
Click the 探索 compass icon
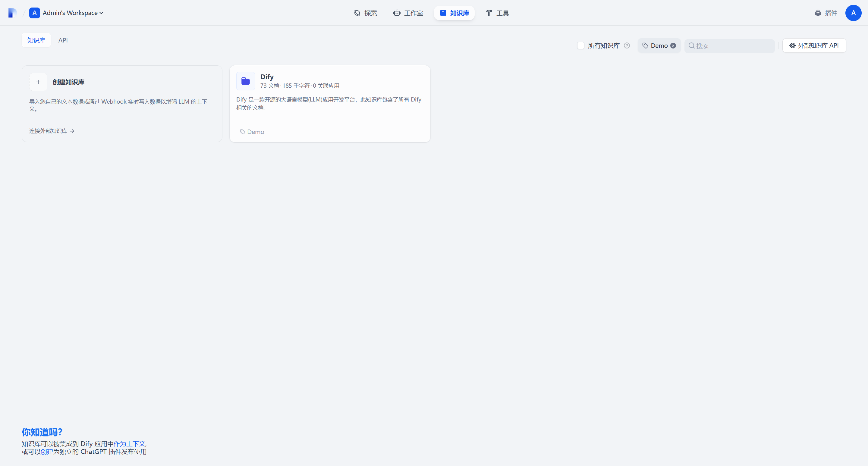coord(357,13)
